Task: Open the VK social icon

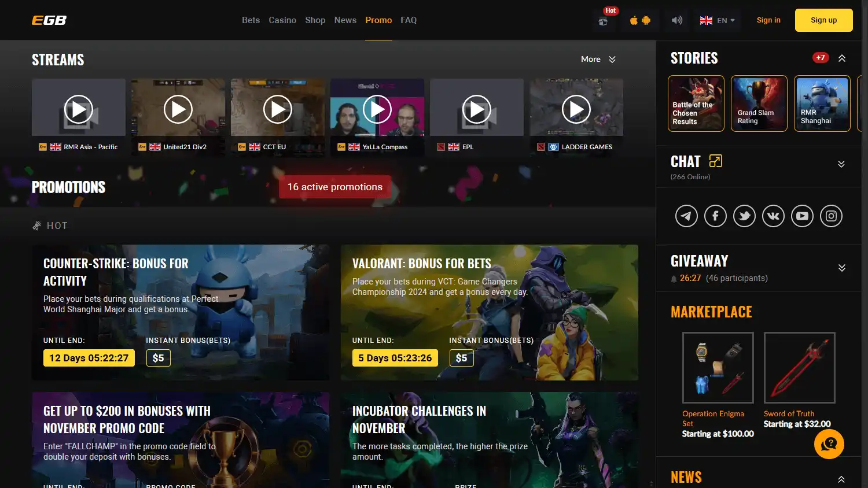Action: [773, 216]
